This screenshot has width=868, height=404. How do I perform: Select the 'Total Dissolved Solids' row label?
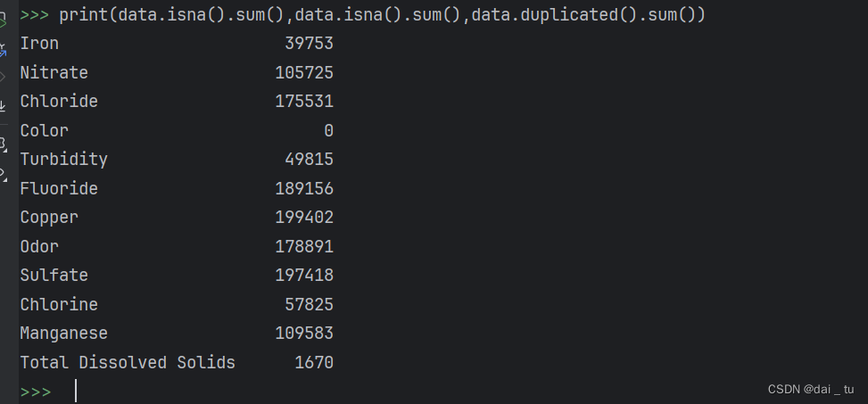[x=128, y=362]
